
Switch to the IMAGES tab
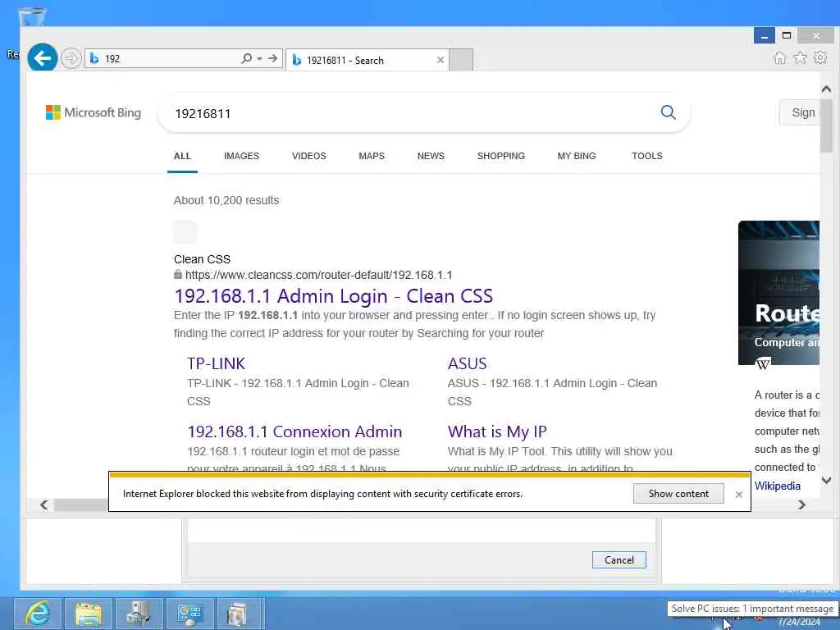pos(242,156)
